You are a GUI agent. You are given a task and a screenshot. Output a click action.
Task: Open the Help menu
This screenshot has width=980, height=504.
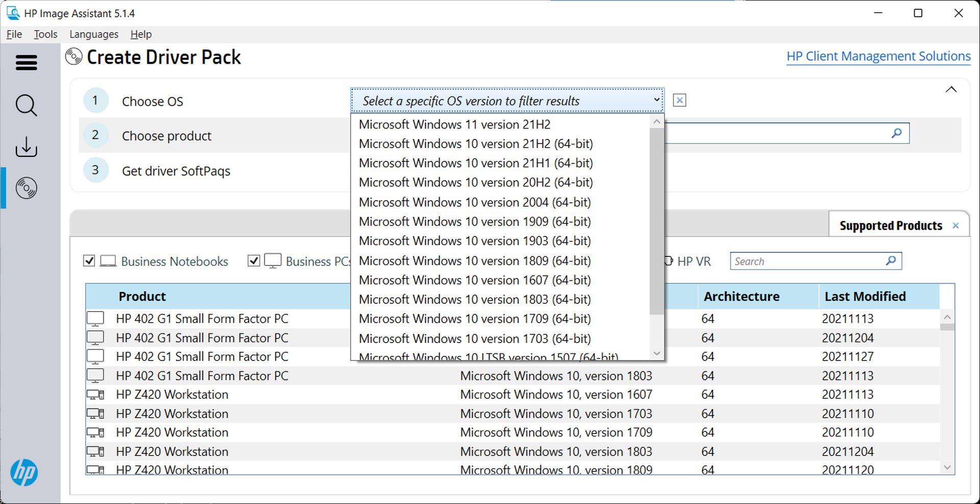tap(141, 34)
